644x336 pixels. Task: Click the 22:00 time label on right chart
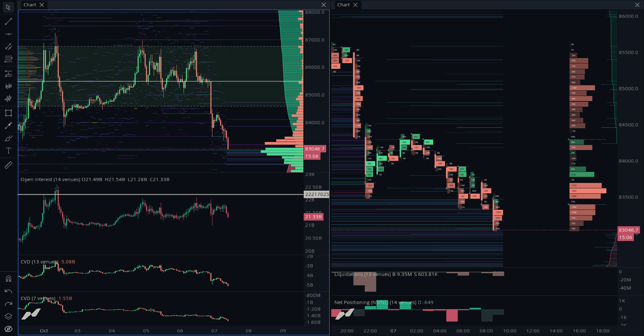tap(370, 331)
